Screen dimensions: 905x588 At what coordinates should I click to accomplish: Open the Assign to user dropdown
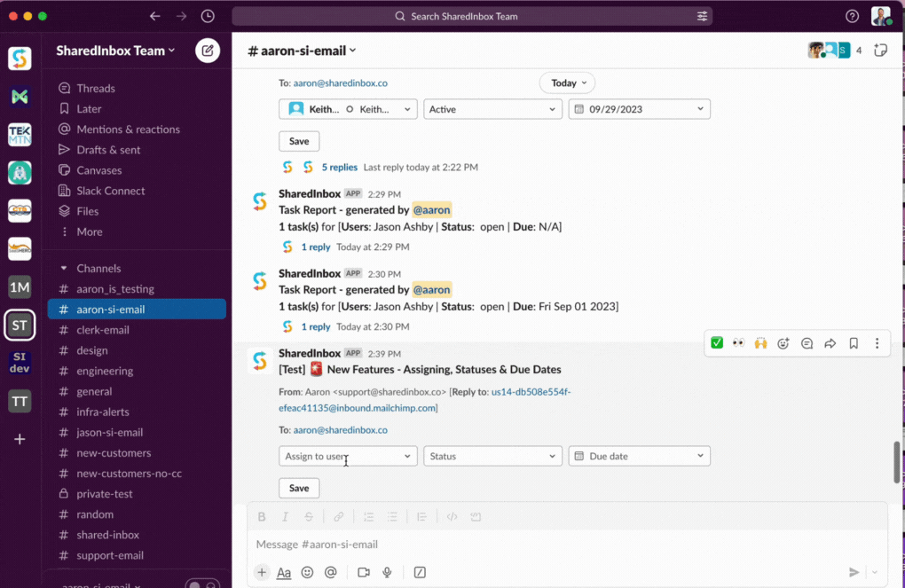348,456
